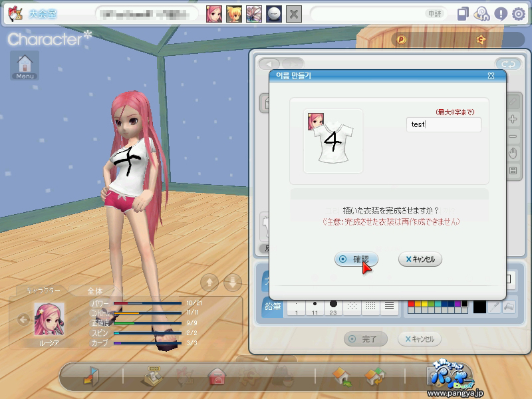Click キャンセル below the editor panel
The height and width of the screenshot is (399, 532).
point(420,339)
